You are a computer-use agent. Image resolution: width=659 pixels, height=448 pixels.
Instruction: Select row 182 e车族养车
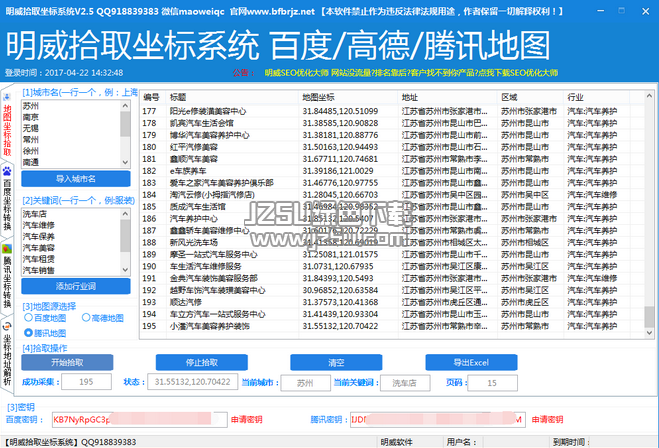click(391, 171)
